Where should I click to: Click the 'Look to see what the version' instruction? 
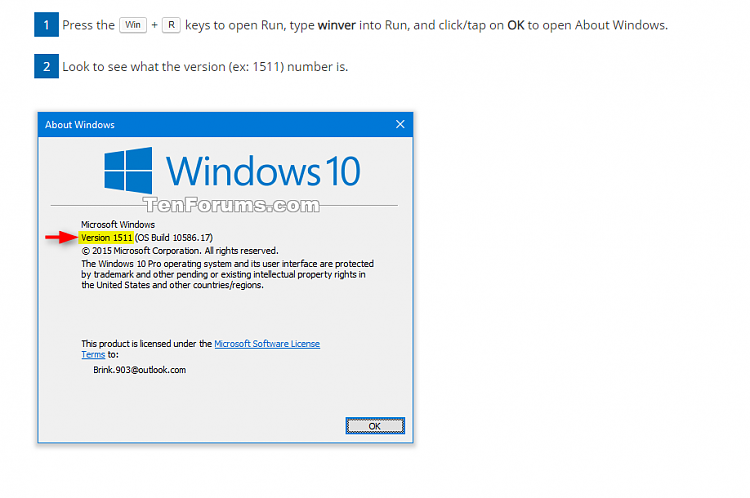205,66
